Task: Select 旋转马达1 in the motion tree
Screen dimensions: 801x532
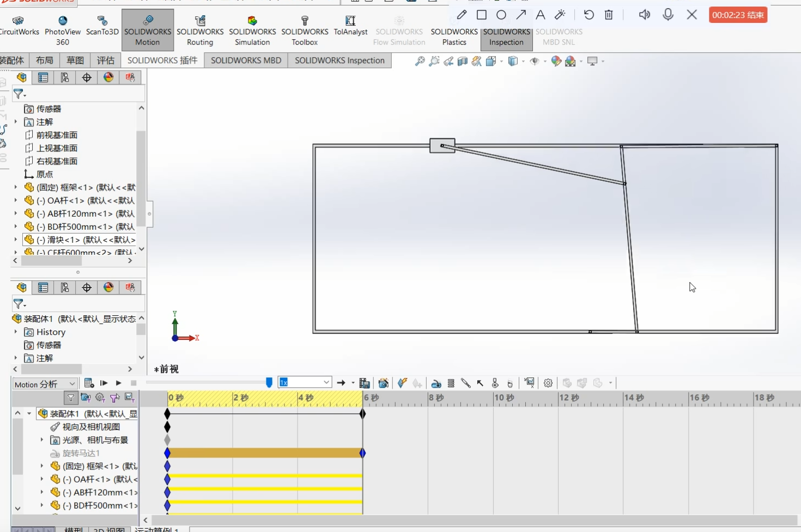Action: tap(81, 453)
